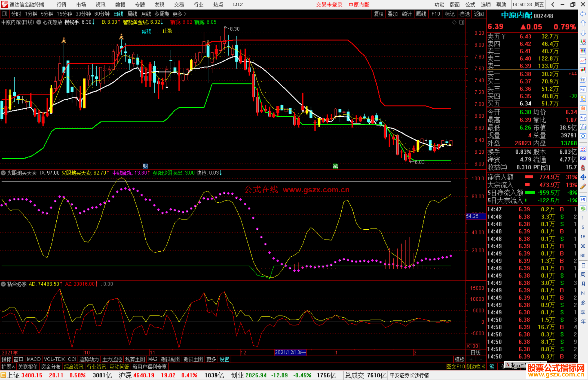Click the F10 icon in right sidebar
Viewport: 588px width, 380px height.
583,89
